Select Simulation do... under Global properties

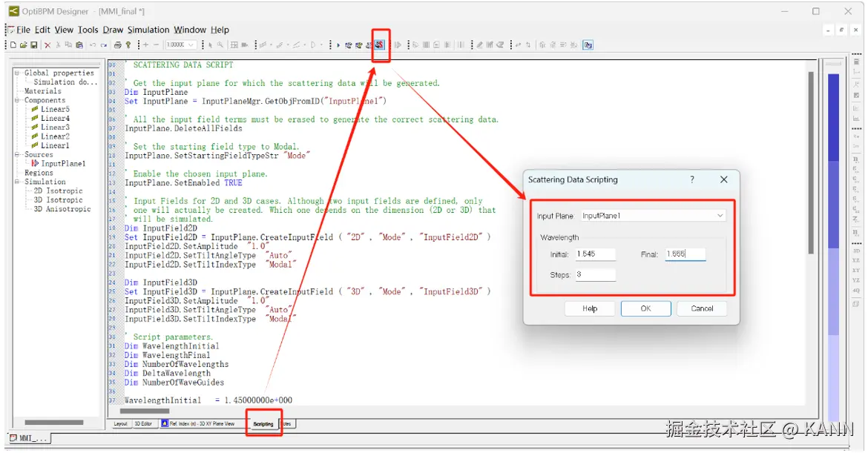65,82
